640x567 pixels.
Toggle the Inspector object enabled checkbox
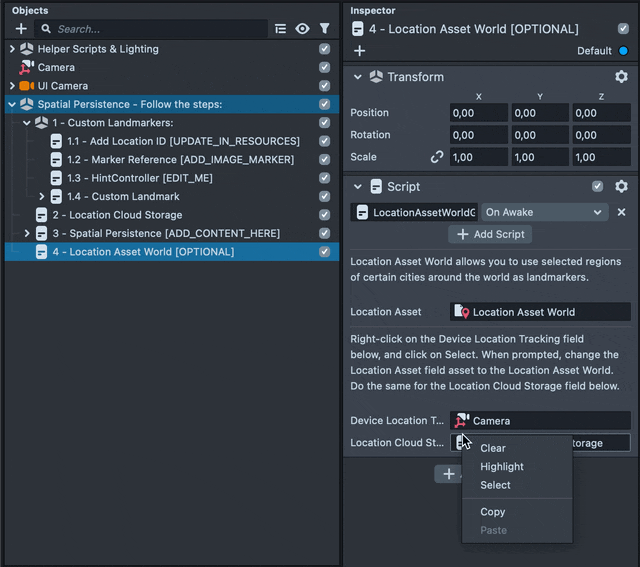(623, 29)
